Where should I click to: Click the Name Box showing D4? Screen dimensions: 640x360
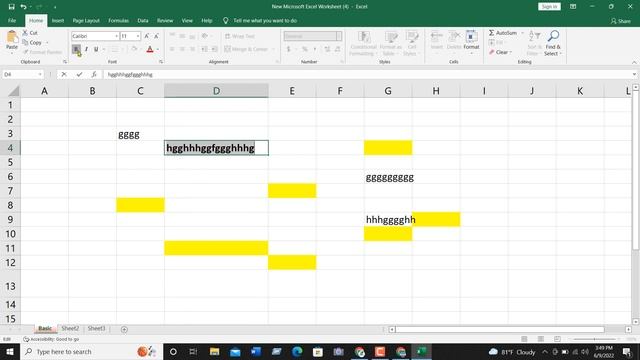tap(22, 74)
